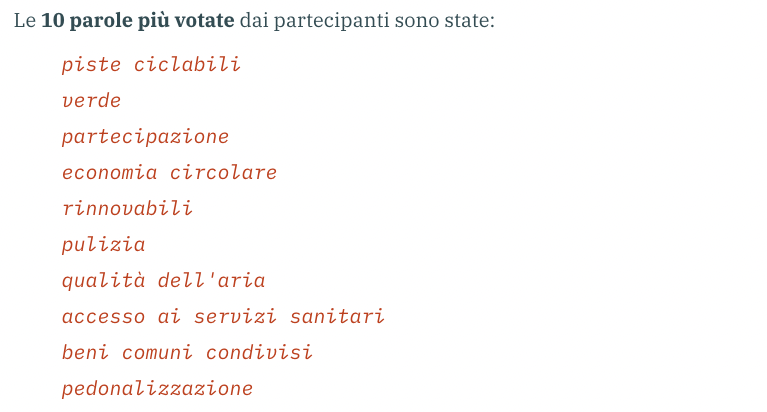
Task: Click the word "state:" ending the intro sentence
Action: [x=469, y=21]
